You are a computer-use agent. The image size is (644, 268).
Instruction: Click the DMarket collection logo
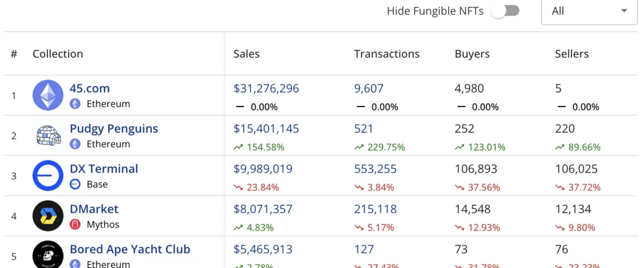pyautogui.click(x=48, y=216)
